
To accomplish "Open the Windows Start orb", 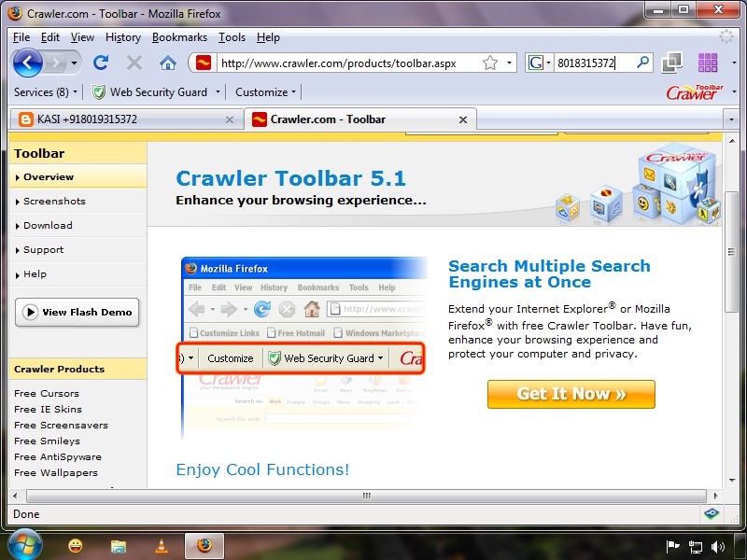I will coord(24,545).
